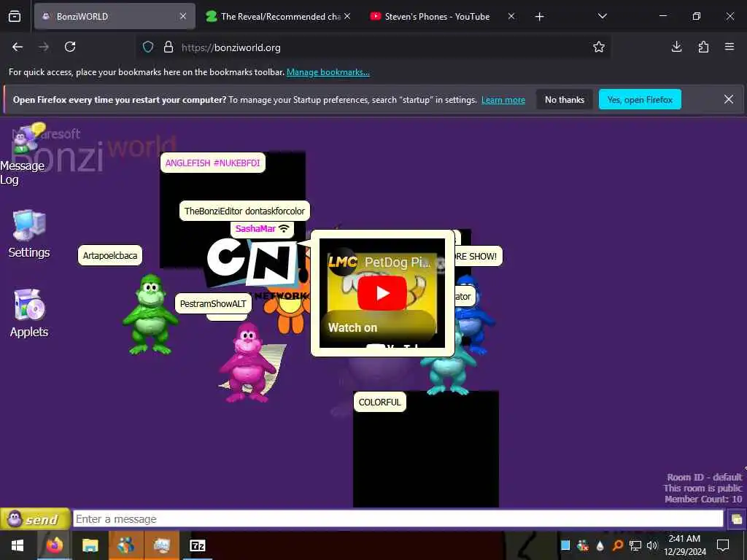
Task: Click the orange magnifier tray icon
Action: click(x=618, y=545)
